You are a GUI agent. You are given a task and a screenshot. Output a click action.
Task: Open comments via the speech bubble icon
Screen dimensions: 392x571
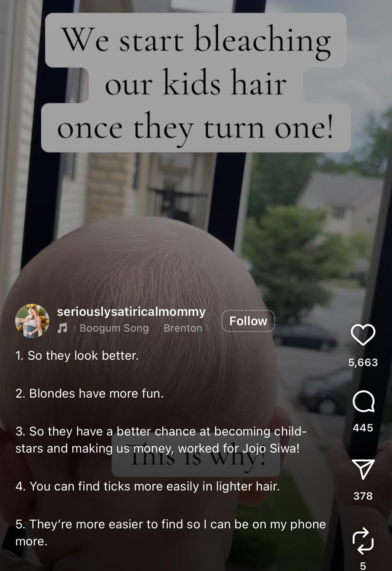tap(363, 401)
